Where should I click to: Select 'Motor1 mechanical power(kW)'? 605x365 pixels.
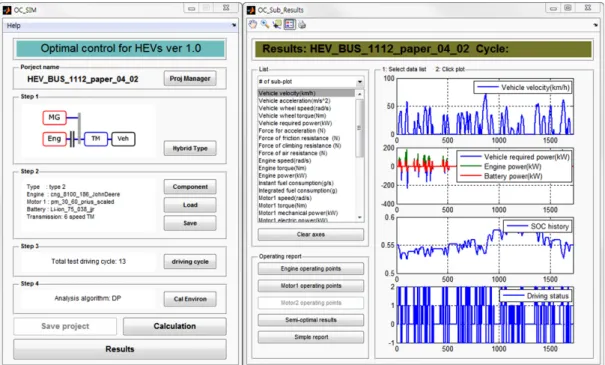[x=306, y=213]
